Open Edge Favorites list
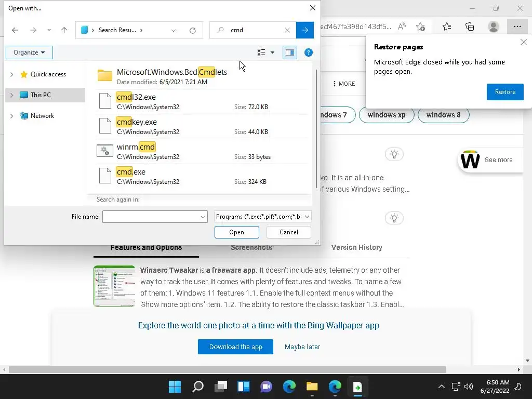Screen dimensions: 532x399 [447, 26]
